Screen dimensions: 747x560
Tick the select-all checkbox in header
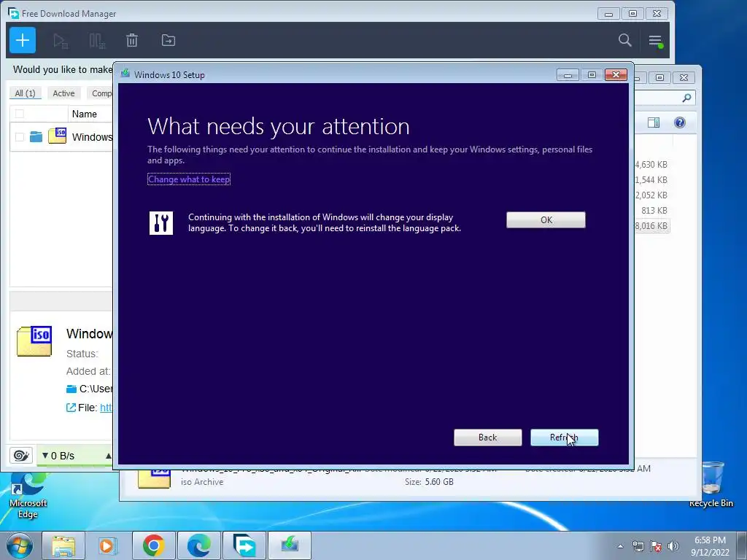pos(20,114)
